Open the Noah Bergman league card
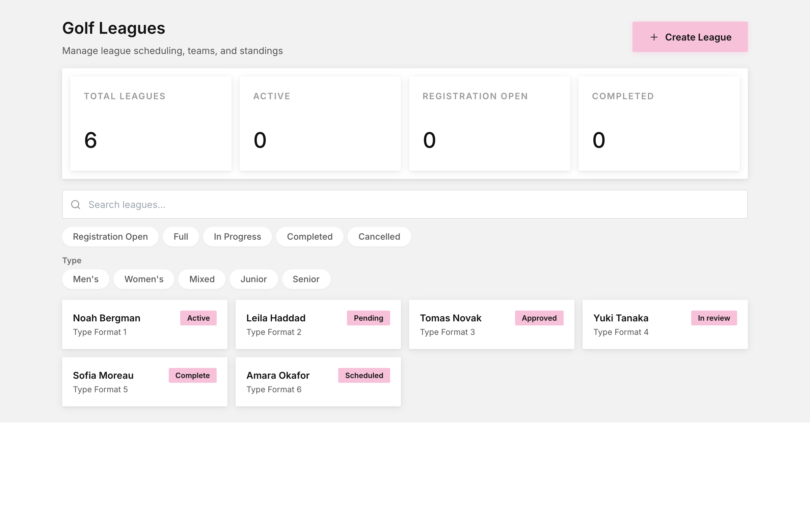The width and height of the screenshot is (810, 532). pos(145,324)
